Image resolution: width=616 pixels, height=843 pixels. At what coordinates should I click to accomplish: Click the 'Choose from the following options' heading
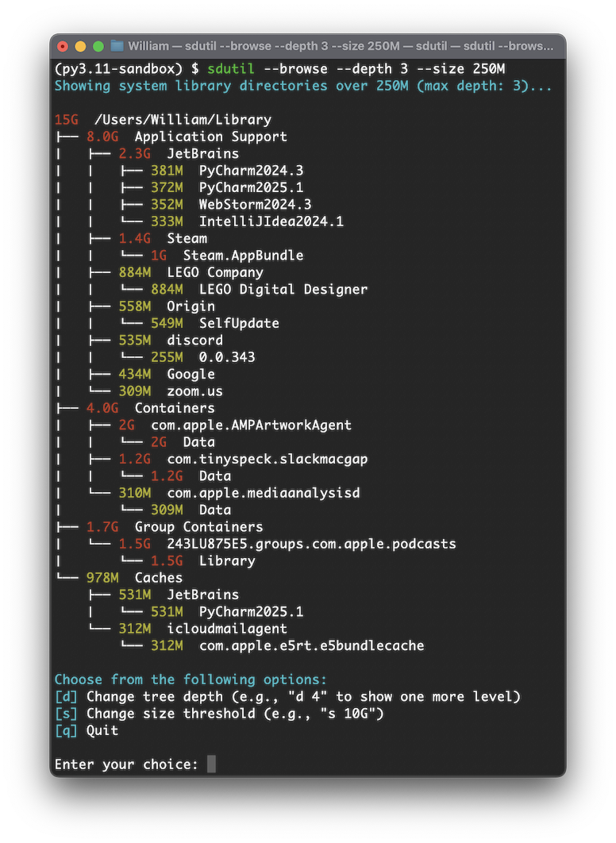(191, 679)
